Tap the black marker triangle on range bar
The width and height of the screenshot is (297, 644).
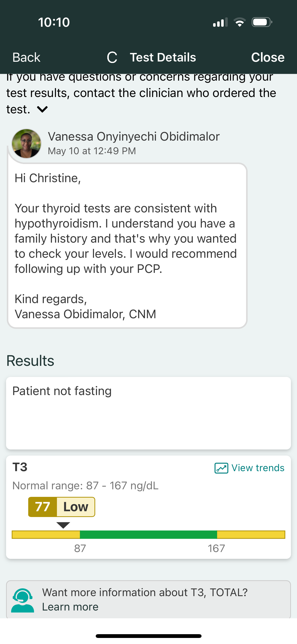[63, 525]
